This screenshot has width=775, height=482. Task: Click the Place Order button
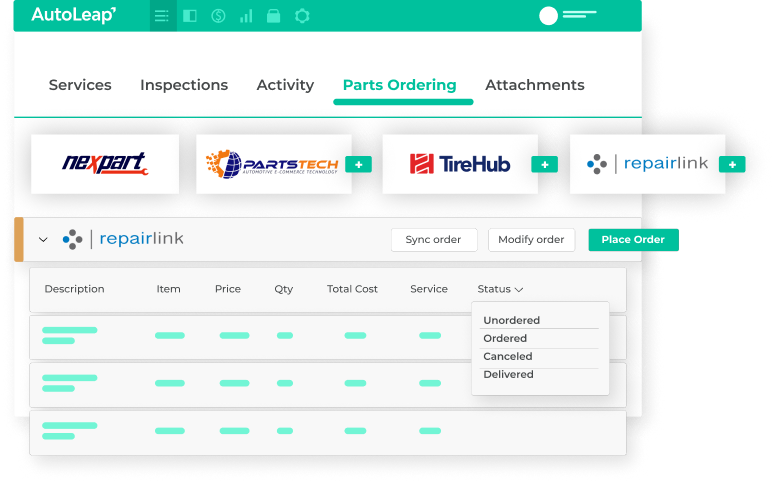point(633,240)
